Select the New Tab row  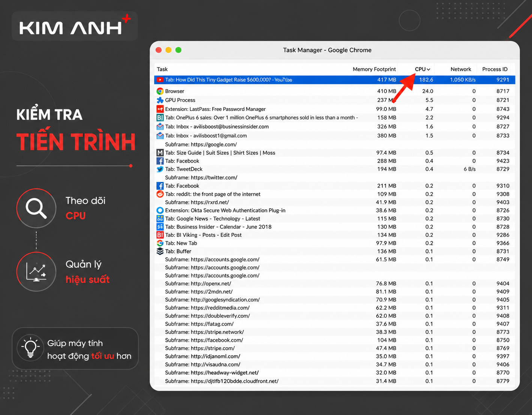coord(334,243)
